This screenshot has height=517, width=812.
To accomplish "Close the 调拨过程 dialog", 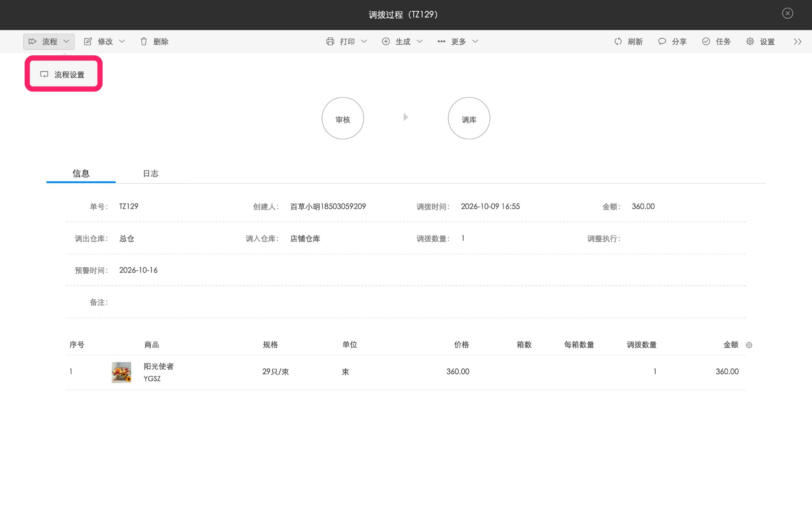I will 788,13.
